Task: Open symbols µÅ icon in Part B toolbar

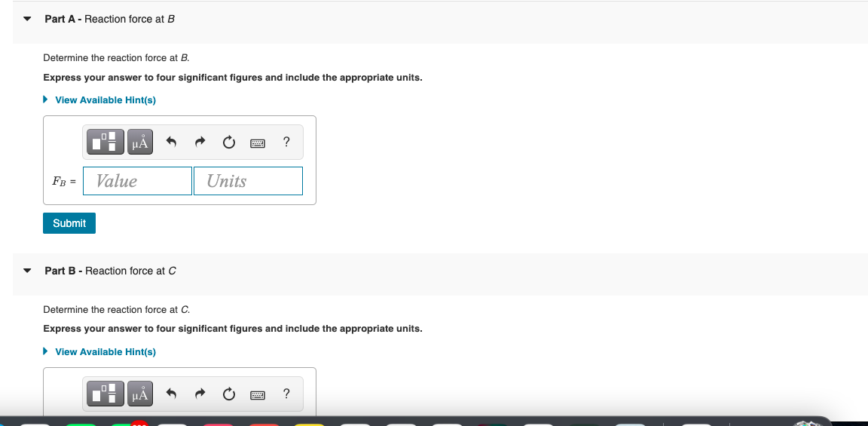Action: click(140, 394)
